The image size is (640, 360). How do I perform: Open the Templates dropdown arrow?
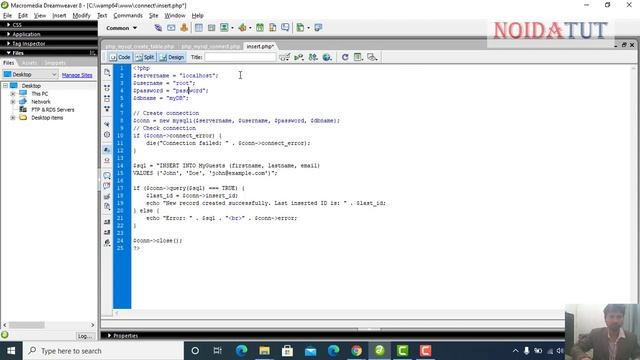308,28
